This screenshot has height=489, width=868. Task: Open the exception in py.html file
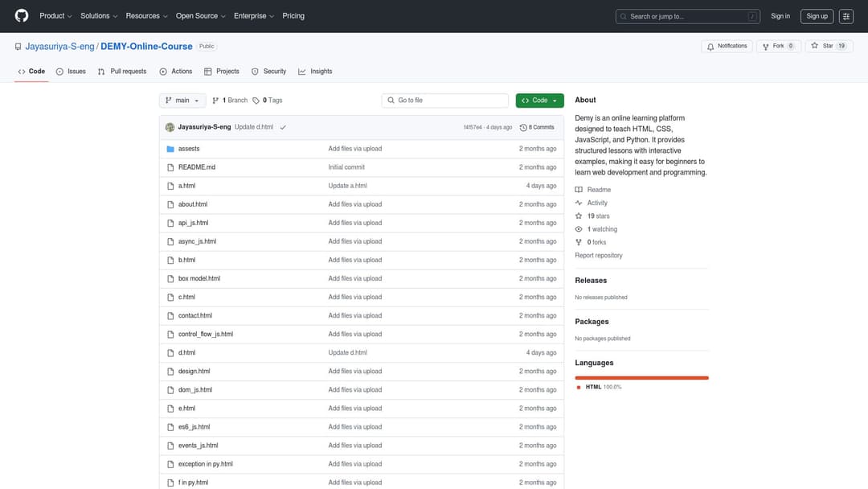click(206, 464)
